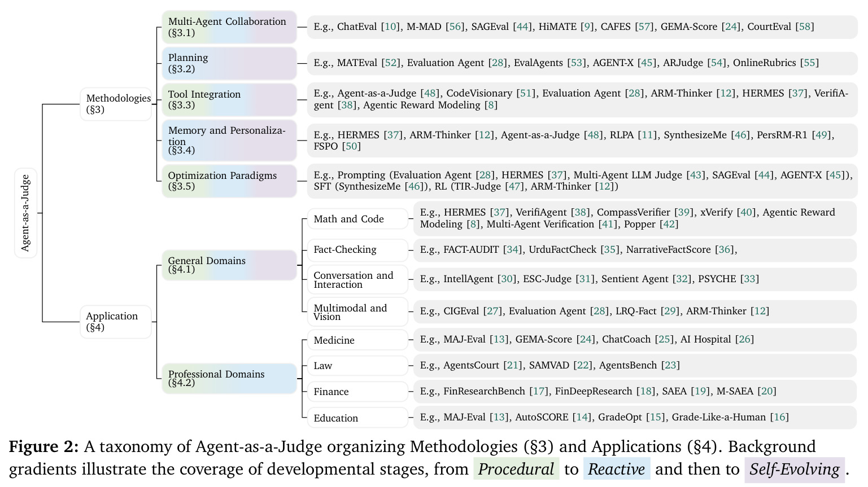Open citation [43] after Multi-Agent LLM Judge

(696, 175)
